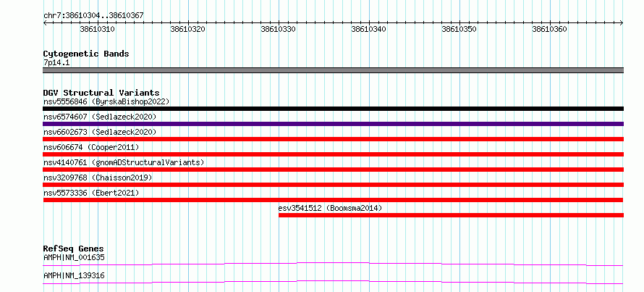The image size is (644, 292).
Task: Click the black nsv5556846 variant bar
Action: [x=333, y=109]
